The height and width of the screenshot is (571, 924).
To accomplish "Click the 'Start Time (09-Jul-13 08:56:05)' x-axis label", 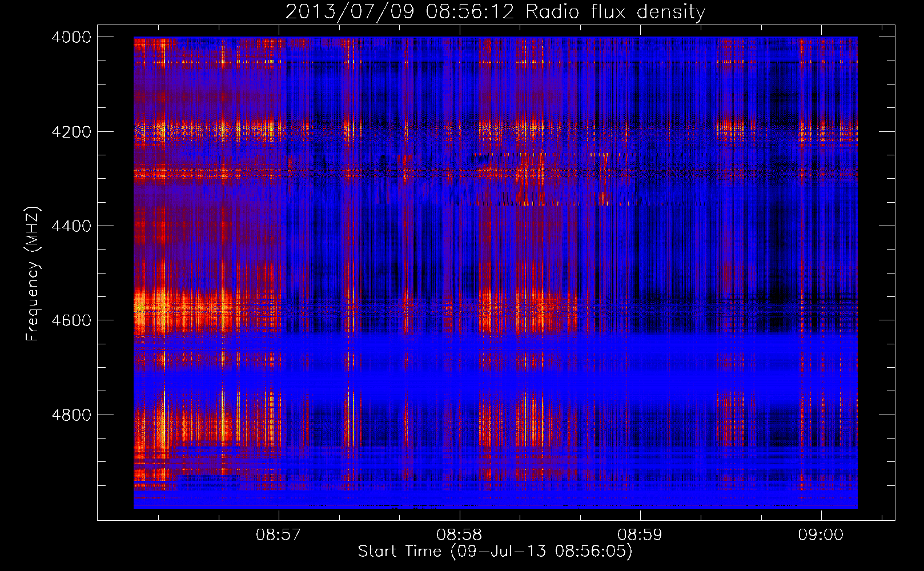I will (495, 552).
